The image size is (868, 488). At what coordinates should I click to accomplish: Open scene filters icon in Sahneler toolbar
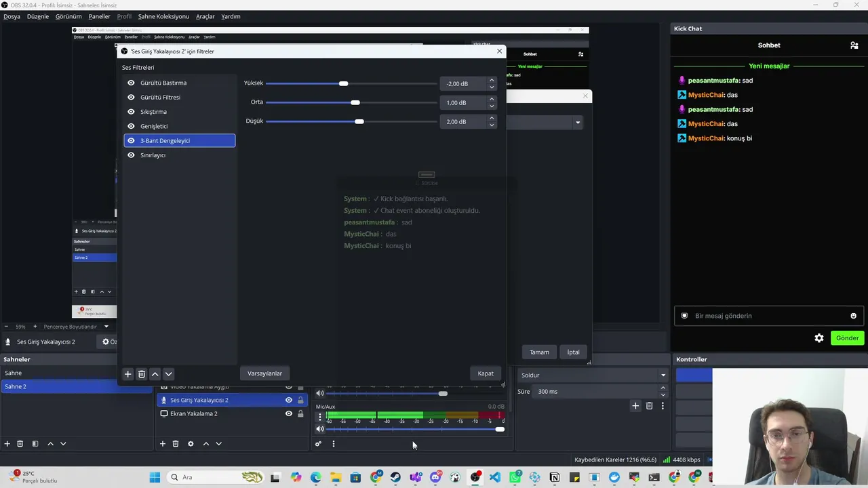coord(35,444)
